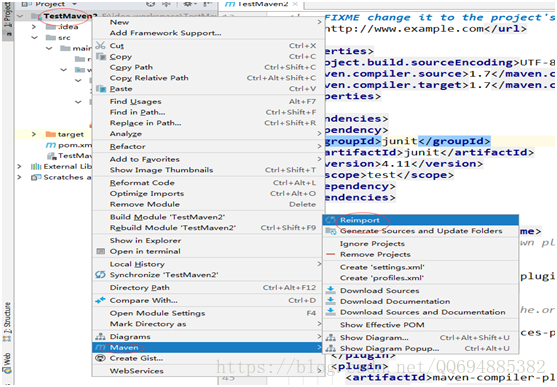Click the .idea folder icon

[x=51, y=27]
